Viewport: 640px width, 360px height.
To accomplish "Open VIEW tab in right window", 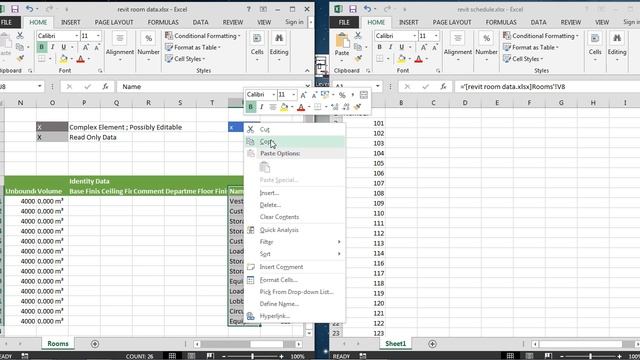I will 602,22.
